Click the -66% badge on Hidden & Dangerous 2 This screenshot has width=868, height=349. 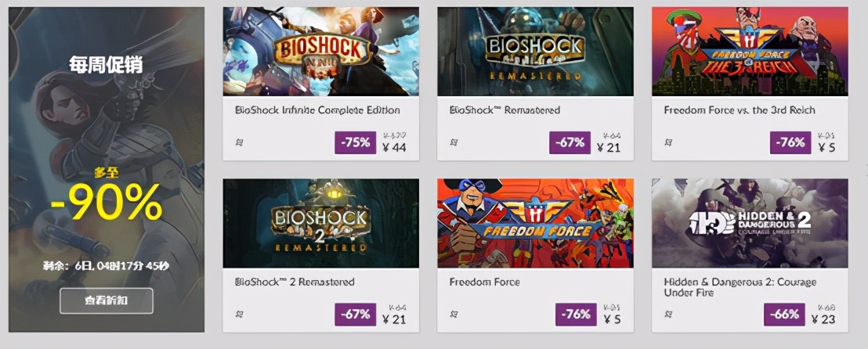click(x=784, y=314)
